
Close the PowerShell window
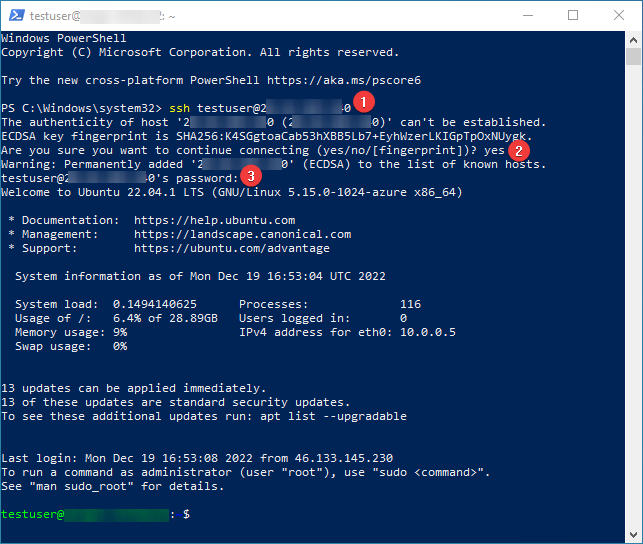pos(619,15)
